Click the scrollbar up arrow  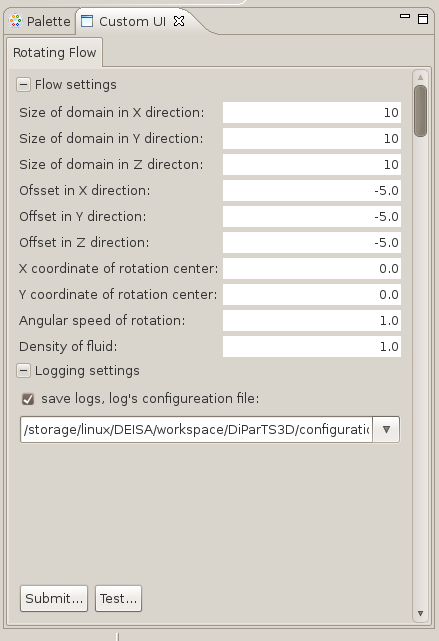(420, 77)
